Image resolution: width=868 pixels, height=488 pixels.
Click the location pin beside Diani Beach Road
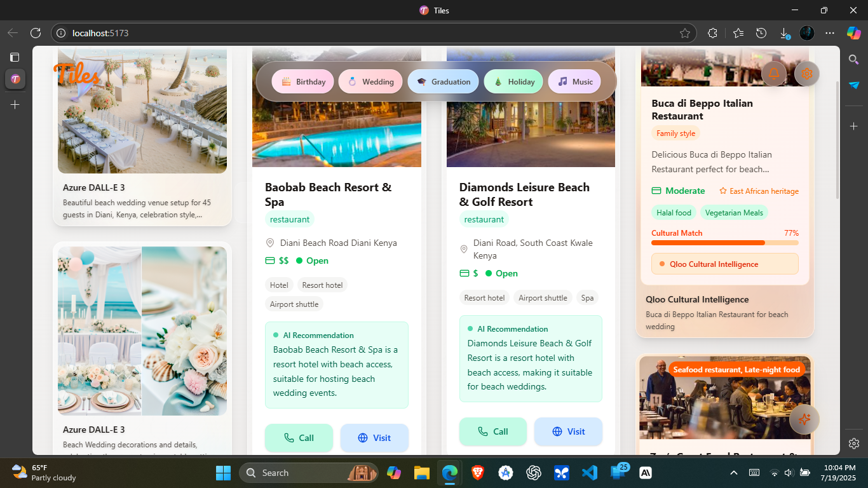point(270,243)
